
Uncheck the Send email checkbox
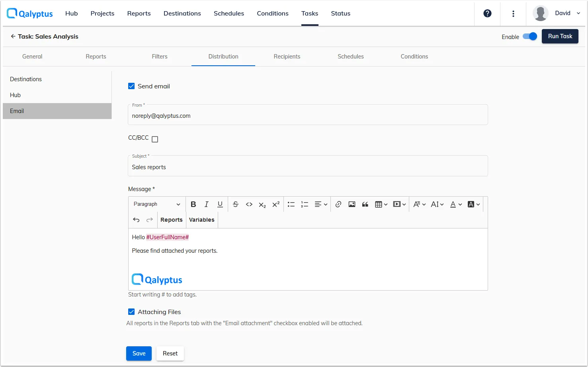(131, 86)
